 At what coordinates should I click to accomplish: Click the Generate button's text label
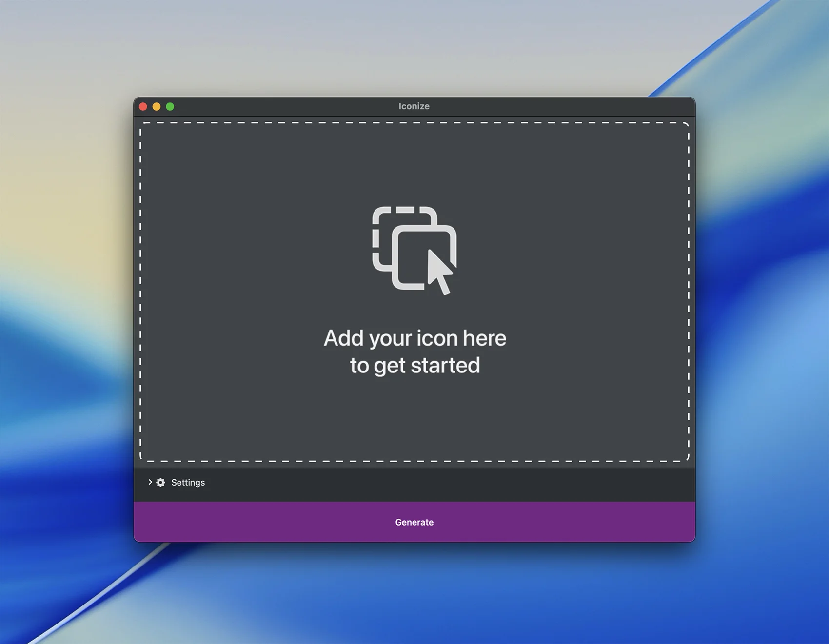click(414, 522)
